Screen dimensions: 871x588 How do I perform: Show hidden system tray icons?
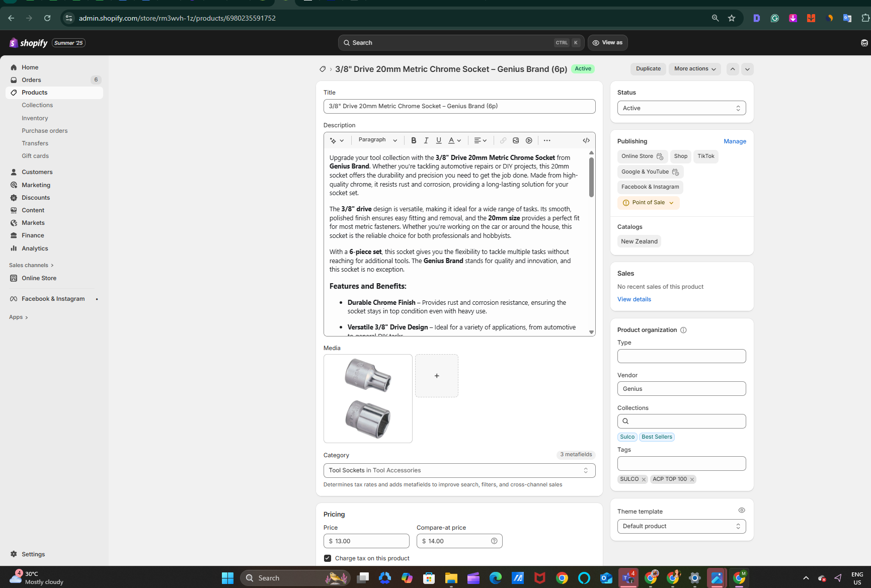coord(806,578)
